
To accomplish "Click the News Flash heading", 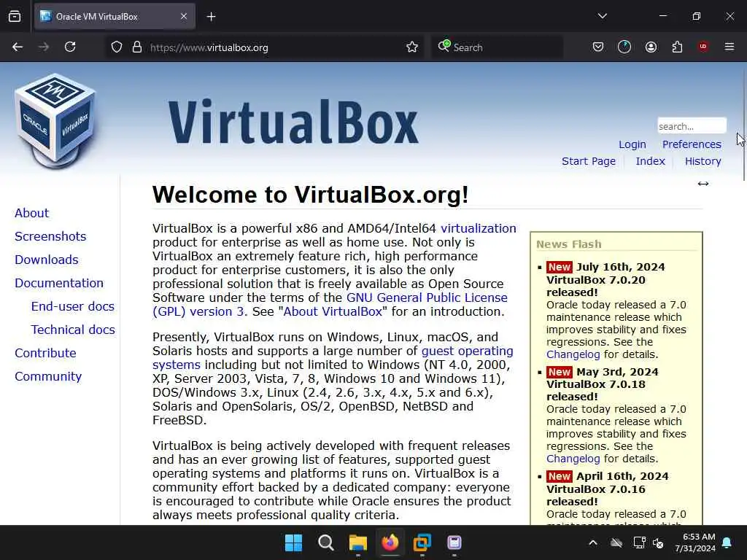I will point(569,244).
